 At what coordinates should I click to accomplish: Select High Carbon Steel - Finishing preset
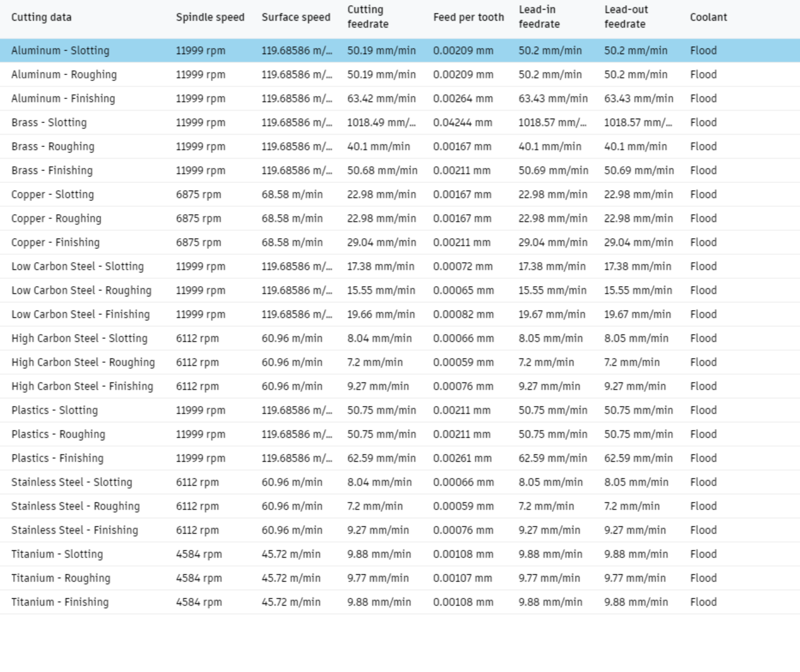400,386
